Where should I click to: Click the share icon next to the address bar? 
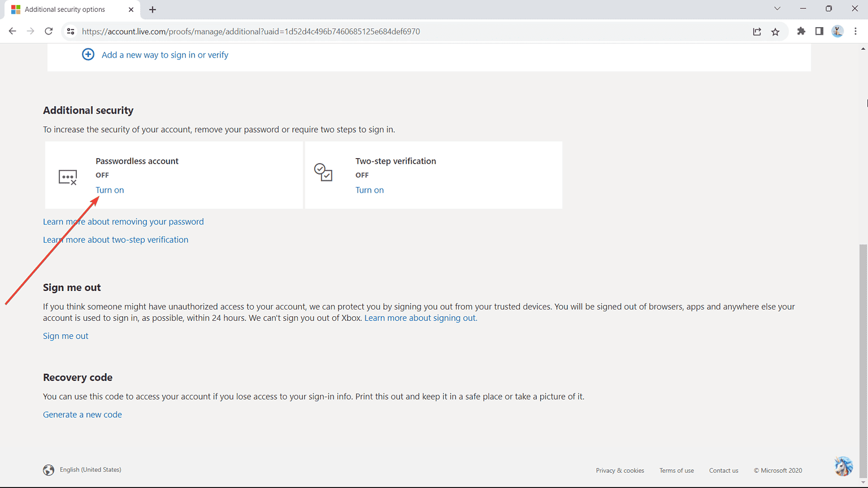point(757,32)
